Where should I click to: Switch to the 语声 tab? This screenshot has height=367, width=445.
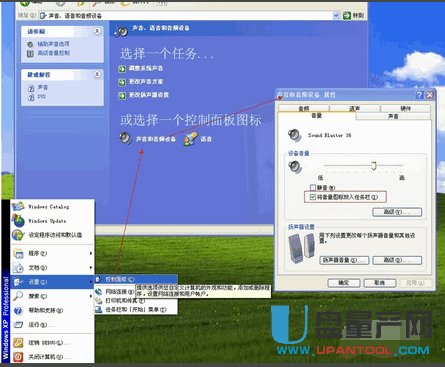pos(355,108)
